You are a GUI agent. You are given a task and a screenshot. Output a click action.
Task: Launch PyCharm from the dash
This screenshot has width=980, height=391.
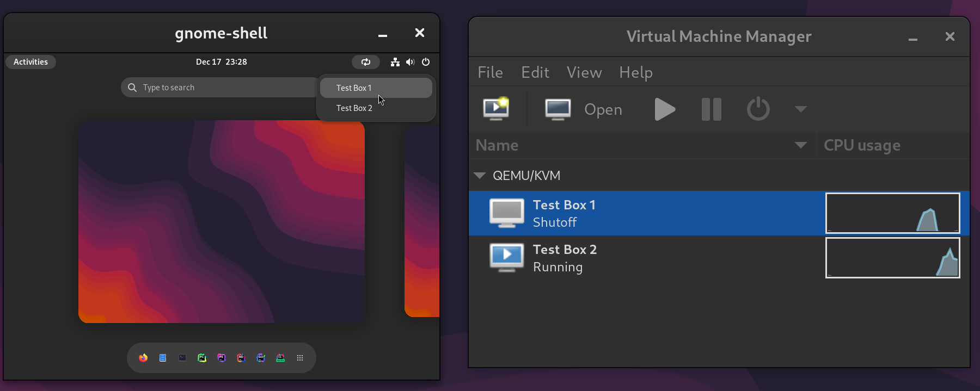pos(202,358)
